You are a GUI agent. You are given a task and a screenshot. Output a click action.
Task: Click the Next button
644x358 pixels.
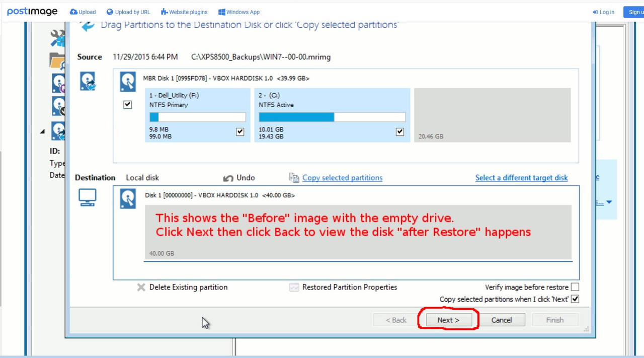(x=448, y=320)
